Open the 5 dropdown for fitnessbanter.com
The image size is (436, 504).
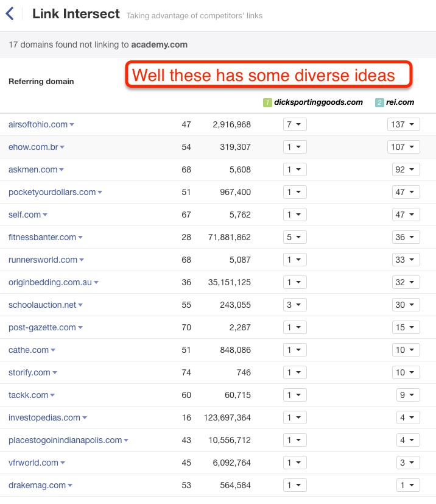tap(295, 237)
